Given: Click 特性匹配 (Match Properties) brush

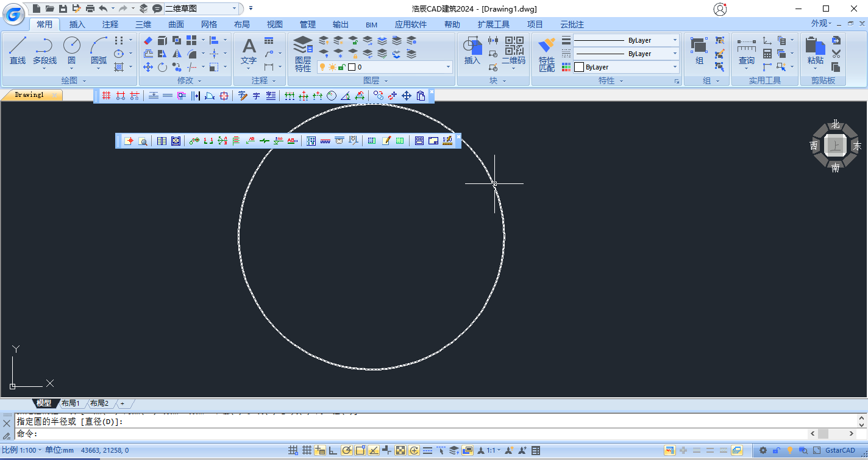Looking at the screenshot, I should click(547, 54).
